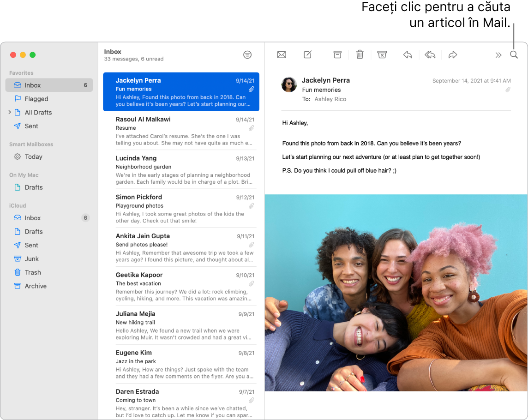
Task: Click Jackelyn Perra's profile picture
Action: point(289,85)
